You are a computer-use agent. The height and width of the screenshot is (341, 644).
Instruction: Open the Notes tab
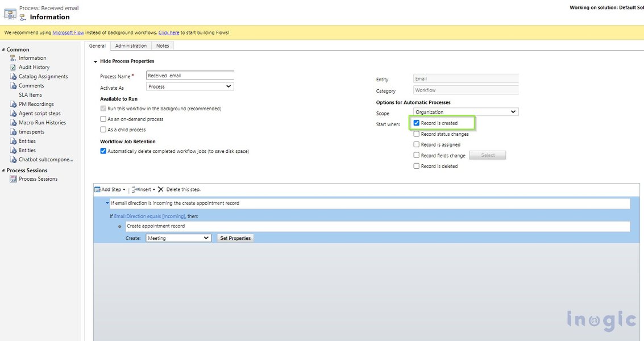pos(163,45)
